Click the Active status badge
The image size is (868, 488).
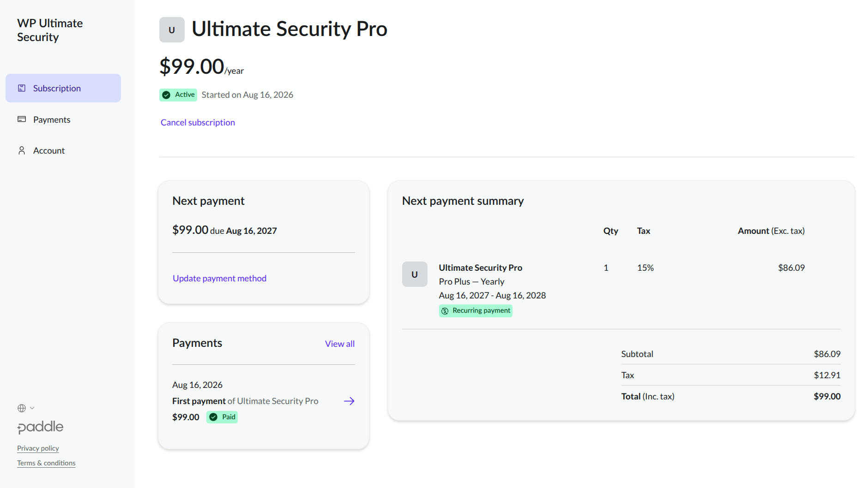point(178,95)
